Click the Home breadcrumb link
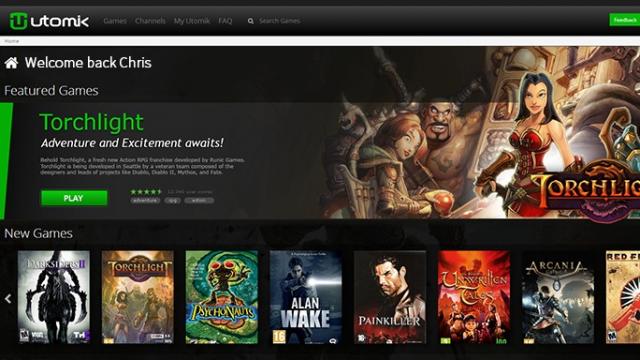The width and height of the screenshot is (640, 360). tap(11, 41)
